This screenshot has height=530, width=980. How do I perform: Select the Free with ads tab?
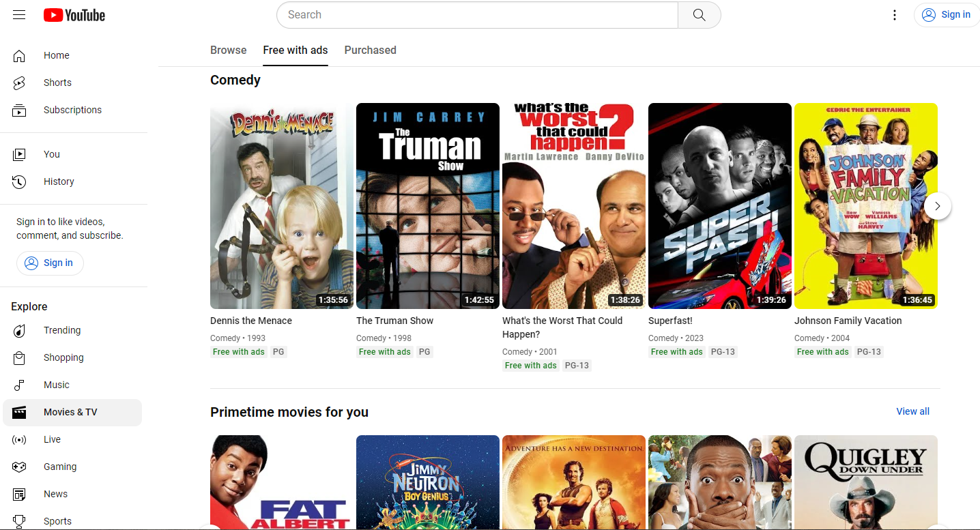coord(296,50)
